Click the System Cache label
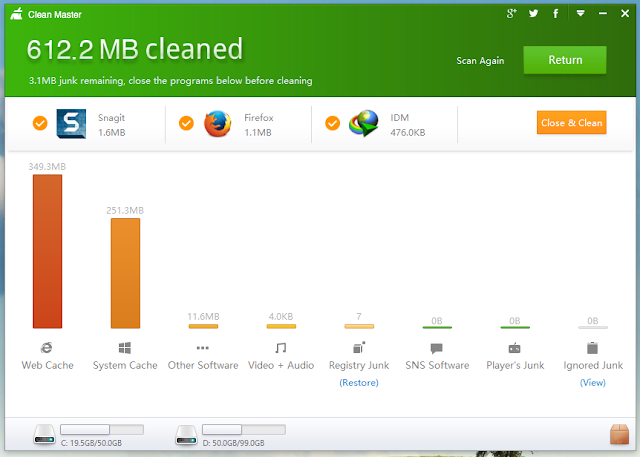The image size is (640, 457). click(x=125, y=365)
